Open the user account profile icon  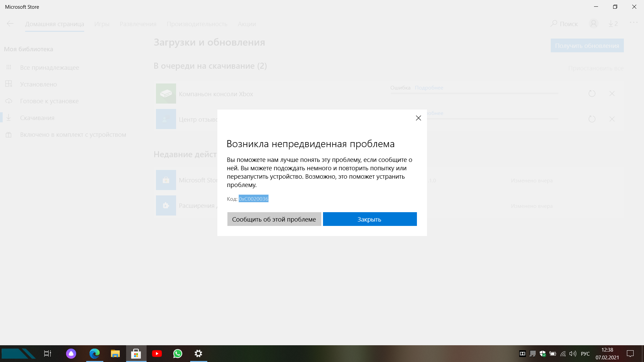tap(593, 24)
